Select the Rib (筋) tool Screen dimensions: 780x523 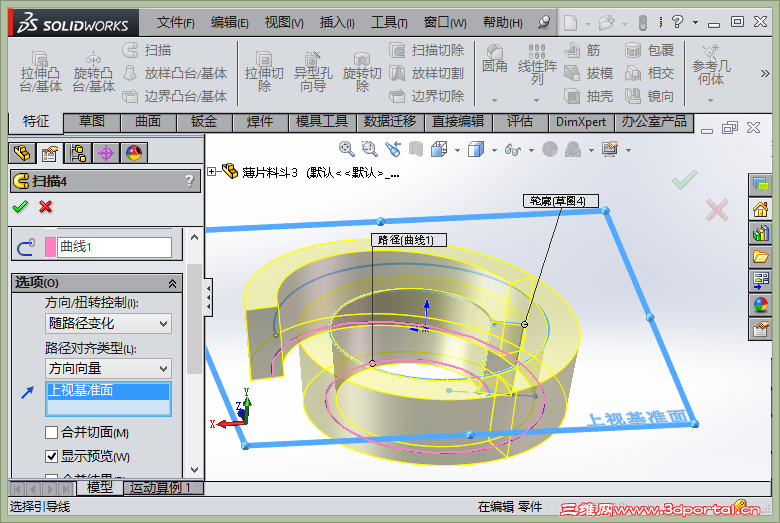pyautogui.click(x=583, y=50)
